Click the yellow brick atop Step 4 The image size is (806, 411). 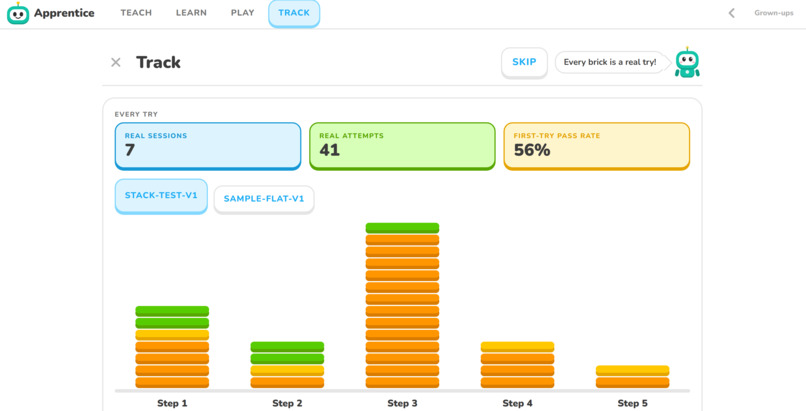point(518,347)
